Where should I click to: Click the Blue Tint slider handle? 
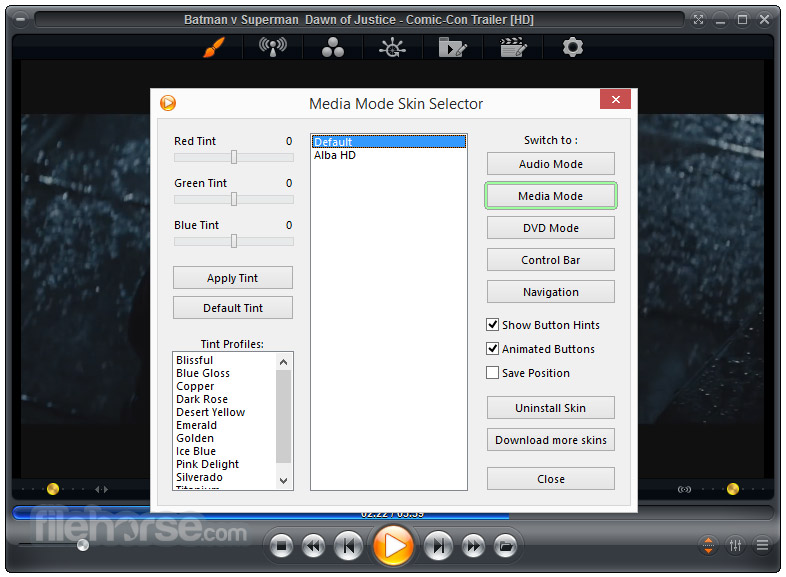[234, 242]
